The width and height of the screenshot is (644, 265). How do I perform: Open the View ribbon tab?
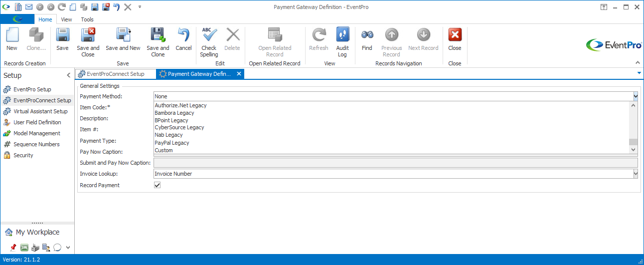point(66,19)
